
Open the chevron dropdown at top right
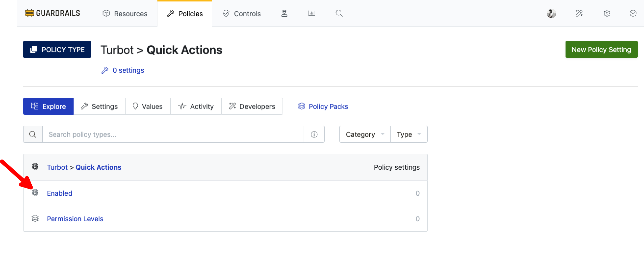[632, 13]
